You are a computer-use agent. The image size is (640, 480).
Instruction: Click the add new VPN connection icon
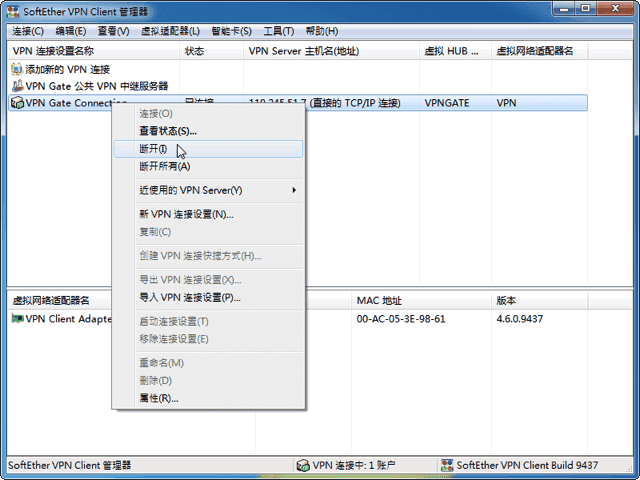[17, 69]
